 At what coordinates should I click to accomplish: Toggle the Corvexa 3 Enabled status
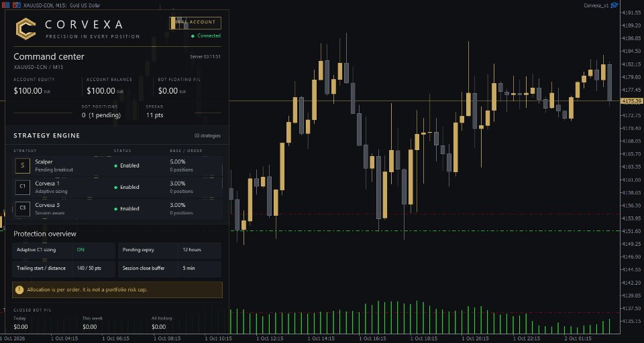point(127,208)
